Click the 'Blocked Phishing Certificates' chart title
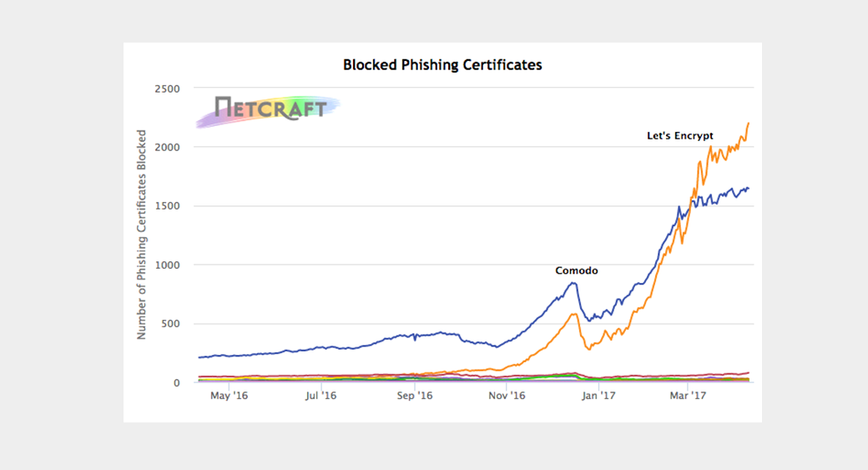 (442, 64)
